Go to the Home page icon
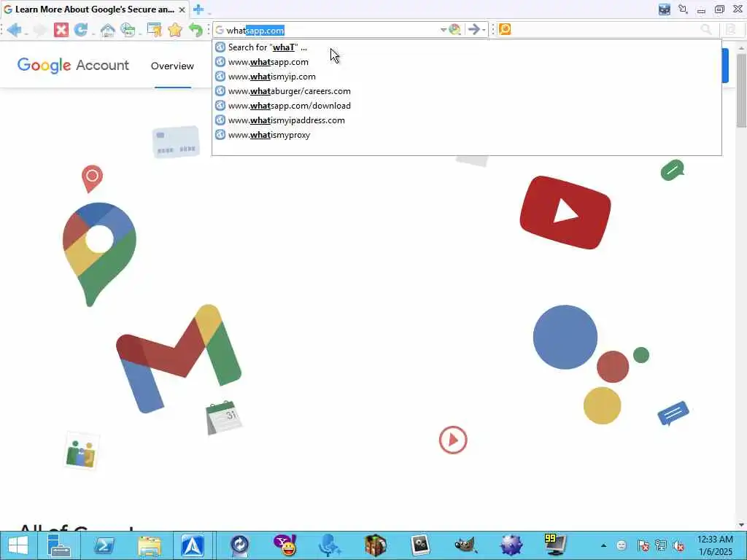The width and height of the screenshot is (747, 560). (108, 30)
